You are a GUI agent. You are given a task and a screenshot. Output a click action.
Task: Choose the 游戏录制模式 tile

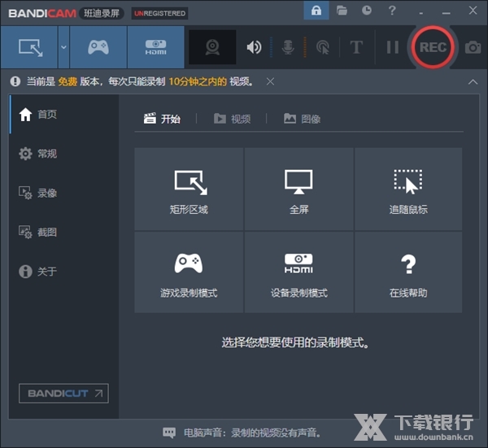(x=189, y=272)
